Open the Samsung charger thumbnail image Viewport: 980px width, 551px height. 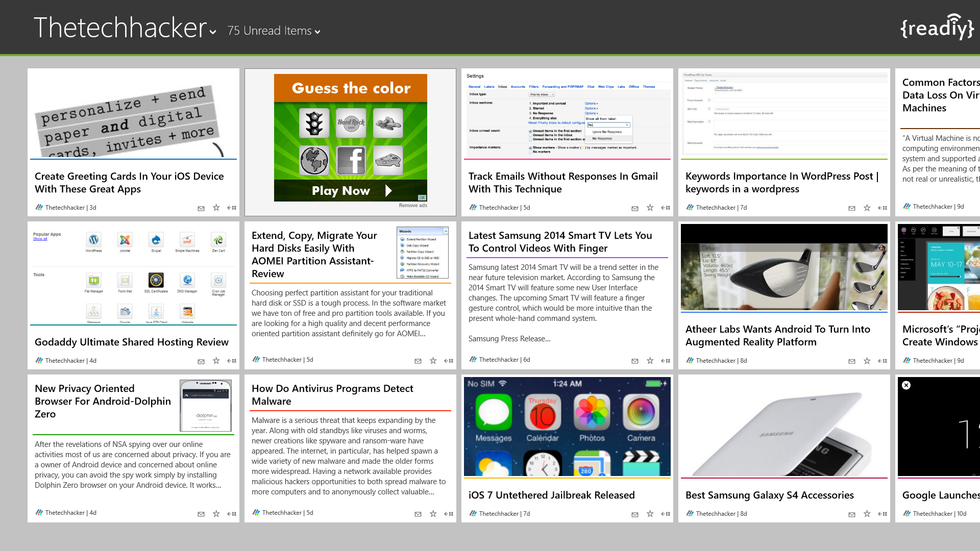coord(784,427)
